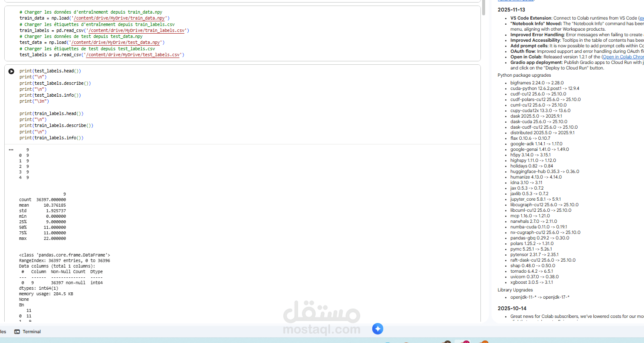Click the print(train_labels.describe()) line
The height and width of the screenshot is (343, 644).
click(56, 126)
